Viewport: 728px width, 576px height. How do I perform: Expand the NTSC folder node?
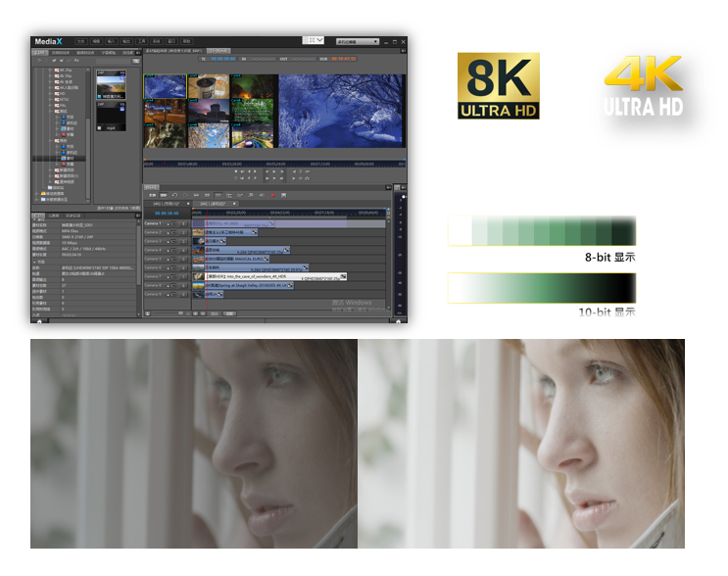coord(50,99)
